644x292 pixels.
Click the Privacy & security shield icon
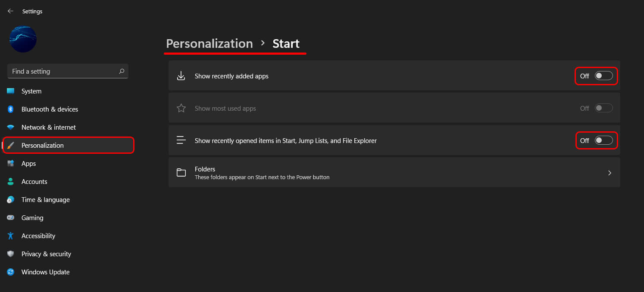(x=11, y=254)
